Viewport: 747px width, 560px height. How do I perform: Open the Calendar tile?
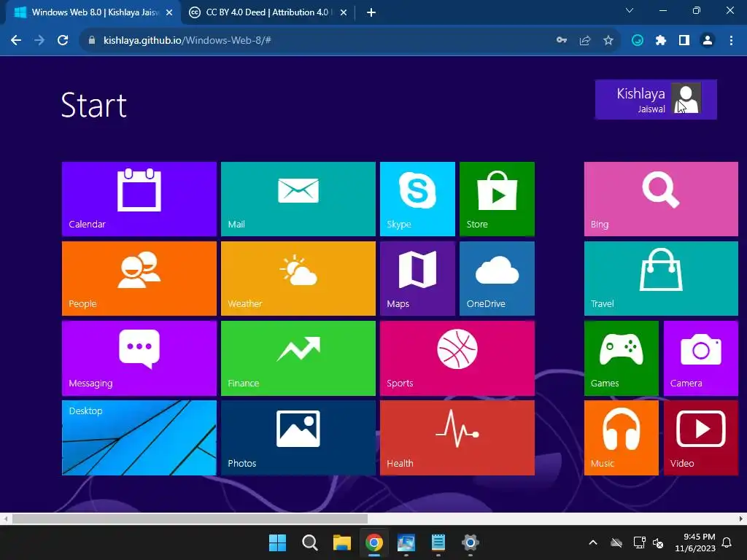(x=139, y=198)
